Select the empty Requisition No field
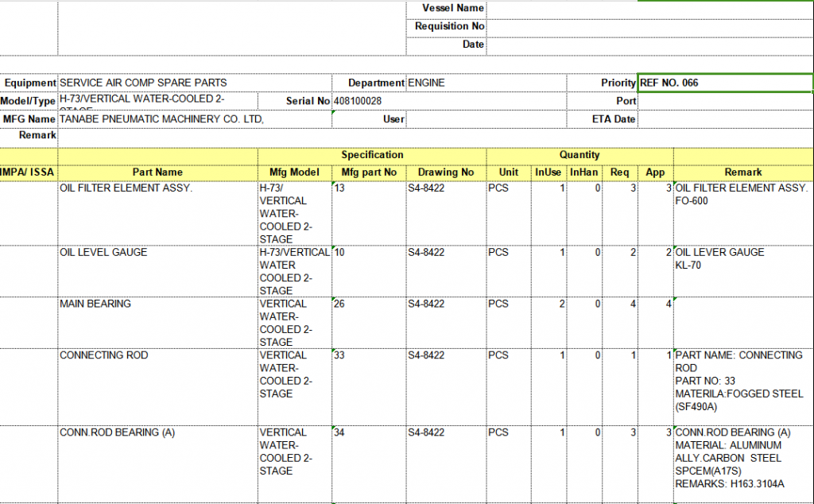This screenshot has width=814, height=504. click(x=649, y=26)
